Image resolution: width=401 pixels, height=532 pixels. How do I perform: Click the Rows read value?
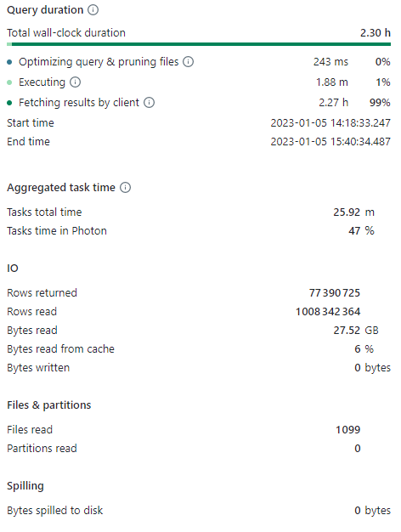coord(328,311)
